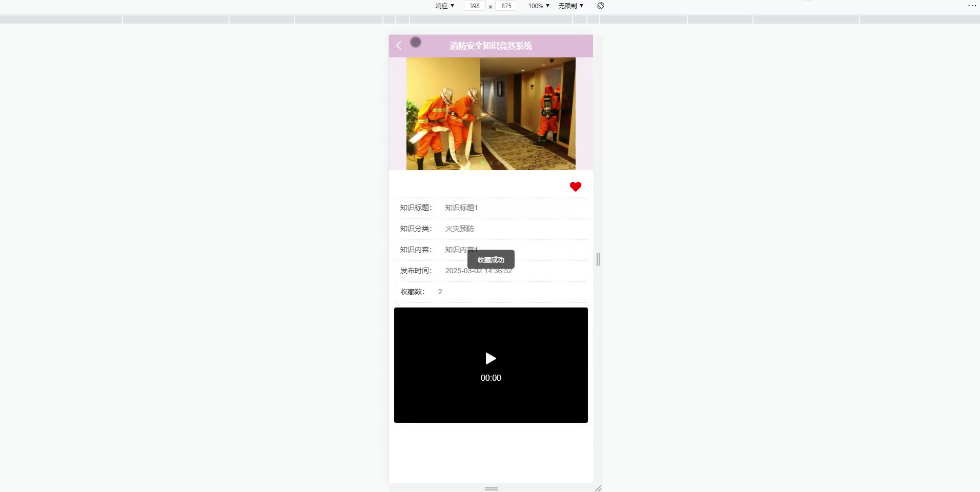Open the three-dot more options menu
The image size is (980, 492).
click(972, 6)
